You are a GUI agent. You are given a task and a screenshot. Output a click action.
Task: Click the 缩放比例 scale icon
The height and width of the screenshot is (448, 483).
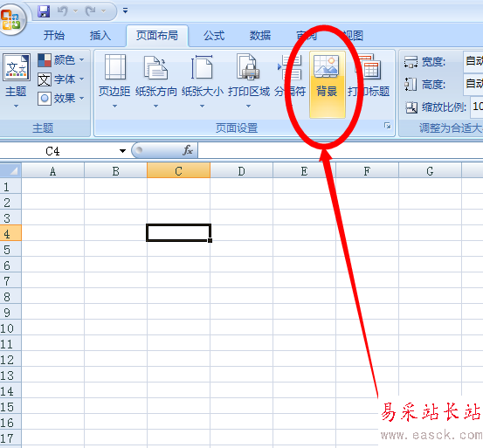(x=411, y=107)
